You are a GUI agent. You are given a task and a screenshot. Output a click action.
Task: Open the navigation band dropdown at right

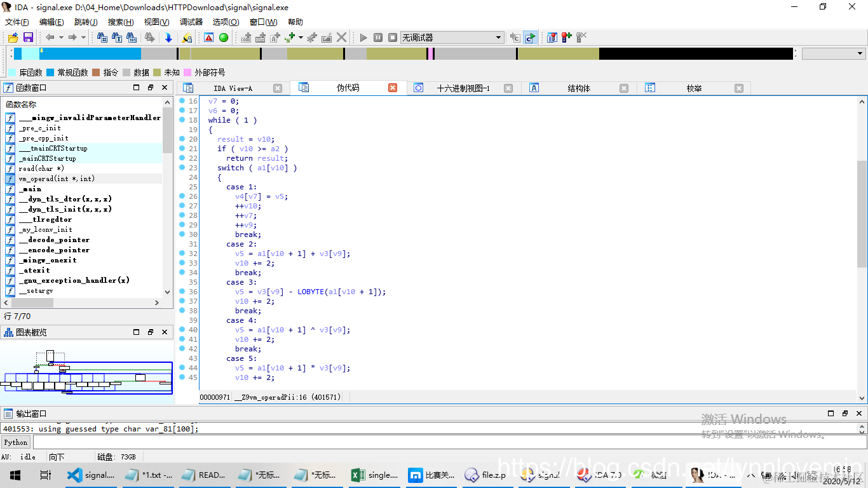click(x=834, y=54)
